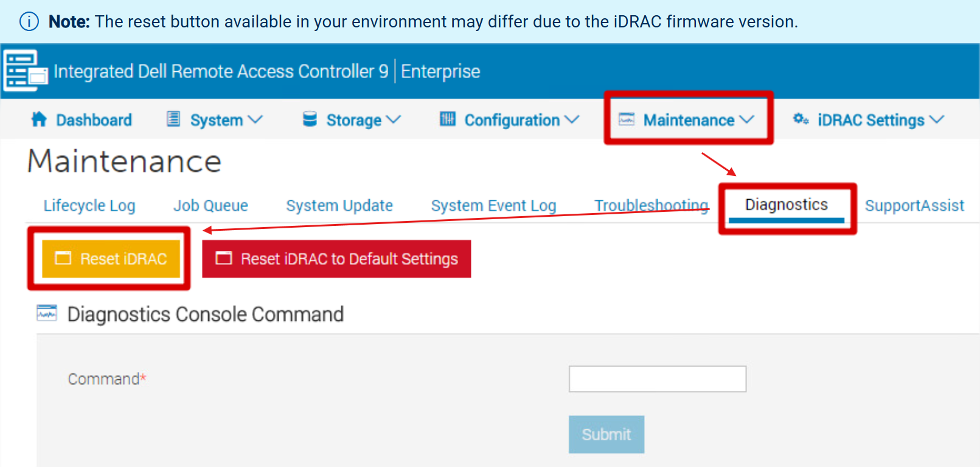Select the Dashboard home icon
The image size is (980, 467).
point(38,119)
